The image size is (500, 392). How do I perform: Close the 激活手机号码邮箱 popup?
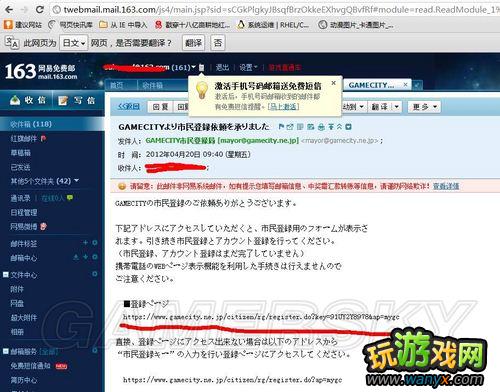tap(333, 83)
